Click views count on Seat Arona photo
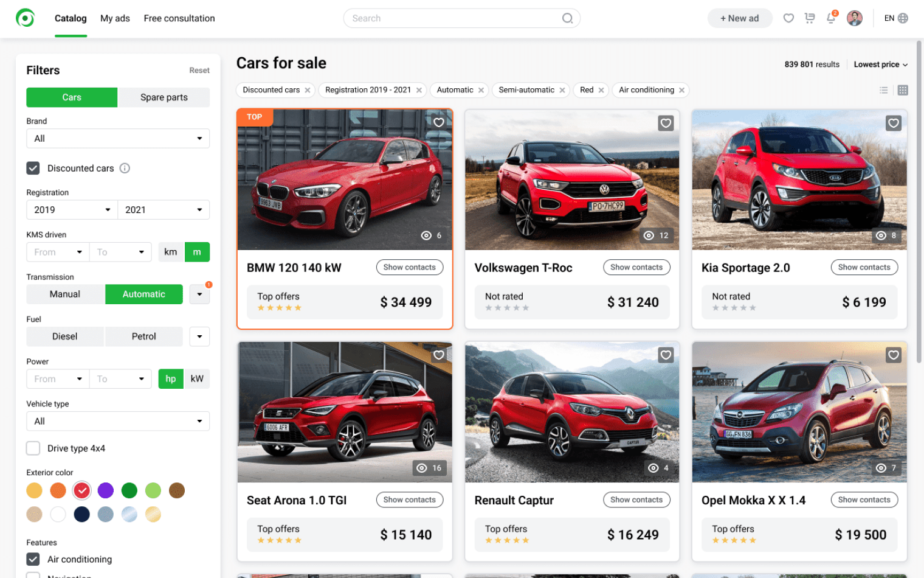The width and height of the screenshot is (924, 578). [430, 468]
